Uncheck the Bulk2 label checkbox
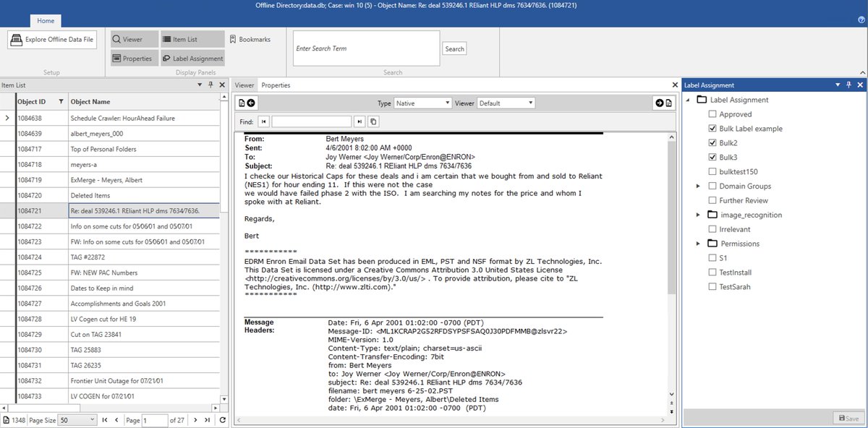 [x=712, y=143]
